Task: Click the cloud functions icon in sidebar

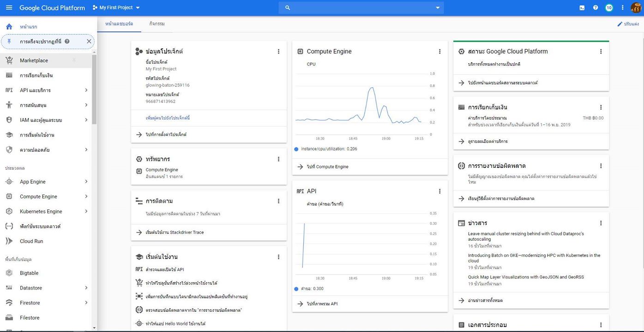Action: pyautogui.click(x=9, y=226)
